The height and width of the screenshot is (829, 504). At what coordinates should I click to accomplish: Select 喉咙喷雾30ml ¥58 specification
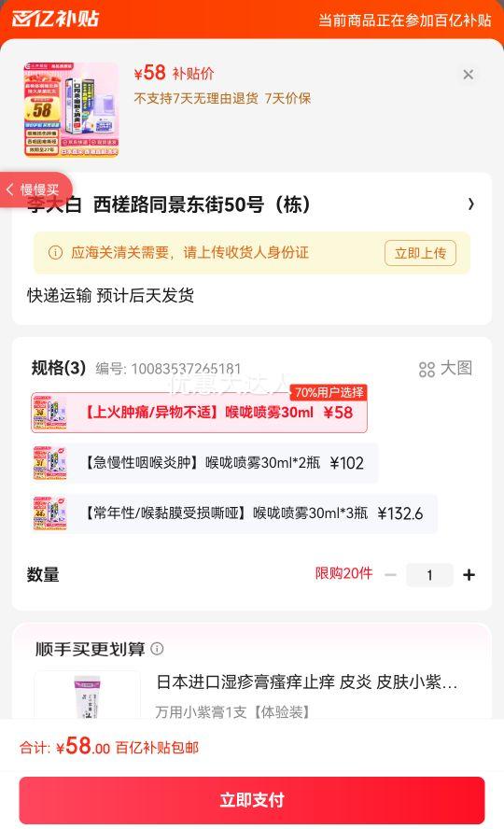tap(199, 413)
